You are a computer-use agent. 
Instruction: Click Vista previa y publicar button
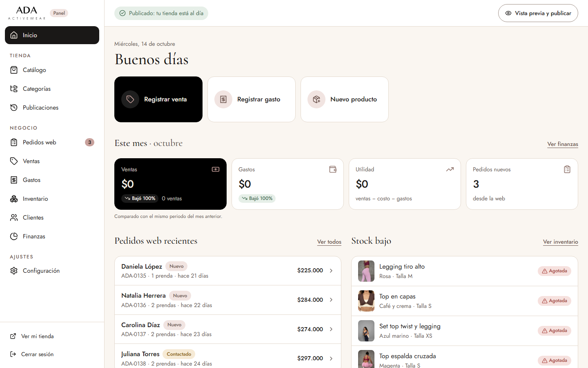(538, 13)
